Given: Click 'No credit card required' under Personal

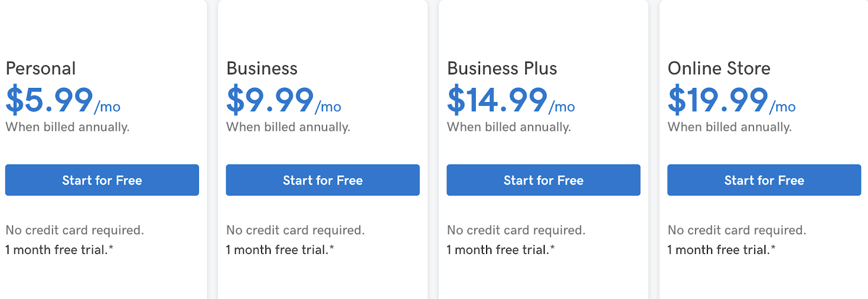Looking at the screenshot, I should click(x=75, y=230).
